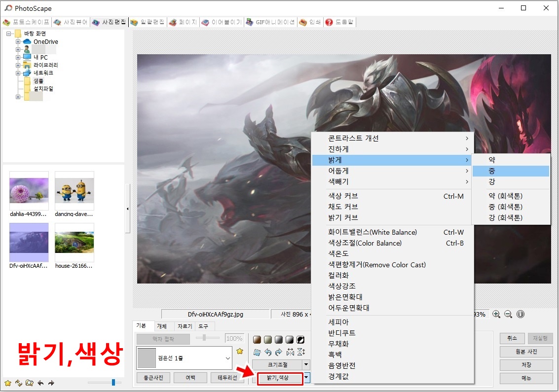The width and height of the screenshot is (559, 392).
Task: Apply the negative invert filter icon
Action: [300, 340]
